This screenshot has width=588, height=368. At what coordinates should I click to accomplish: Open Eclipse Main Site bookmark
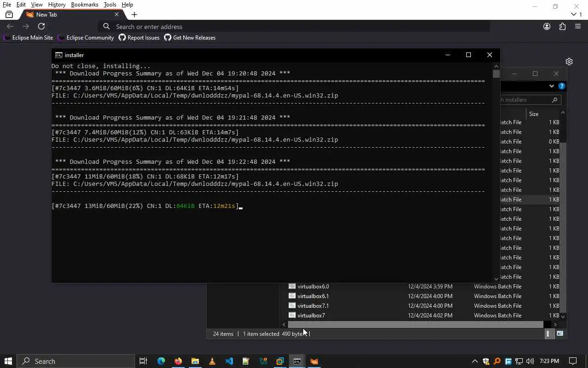point(28,38)
